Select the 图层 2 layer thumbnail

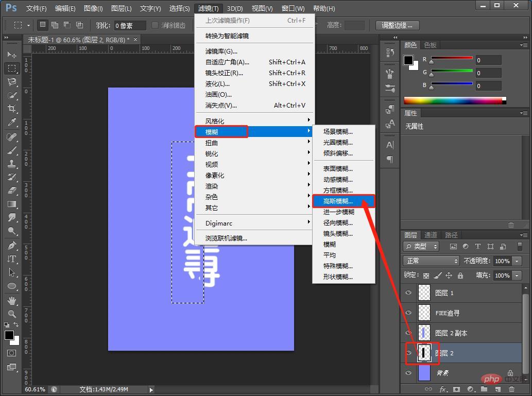[424, 353]
